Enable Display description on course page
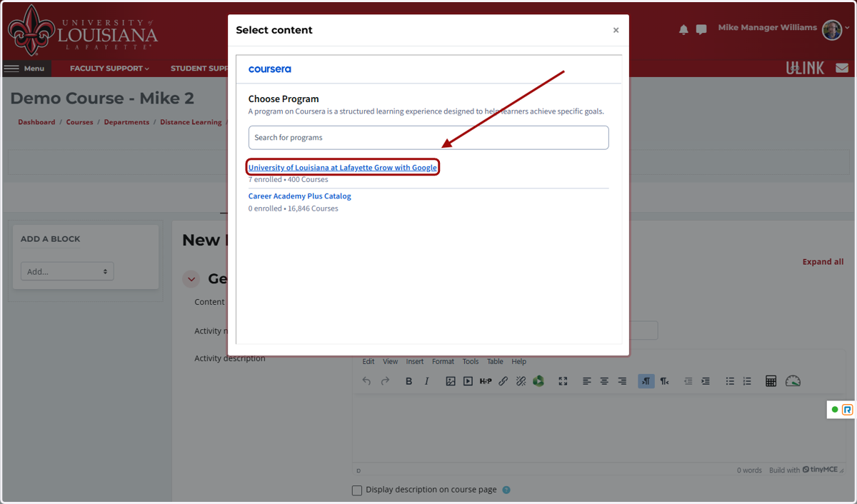857x504 pixels. 357,490
